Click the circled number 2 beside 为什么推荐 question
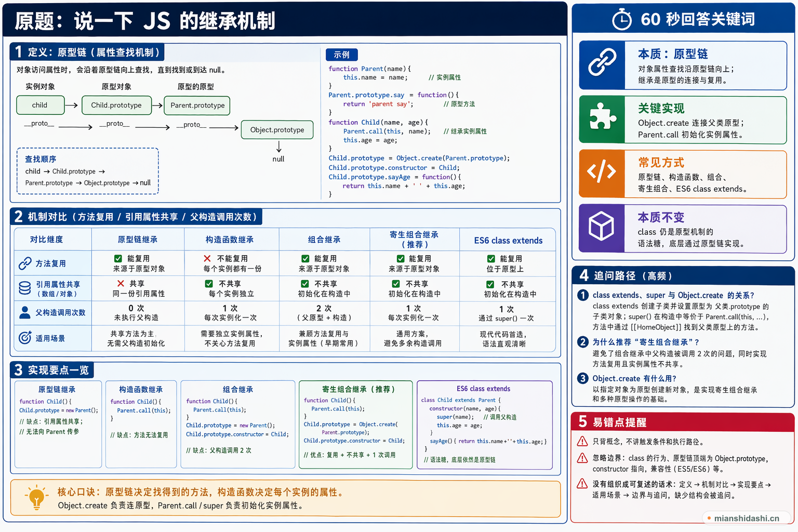798x532 pixels. pos(583,342)
